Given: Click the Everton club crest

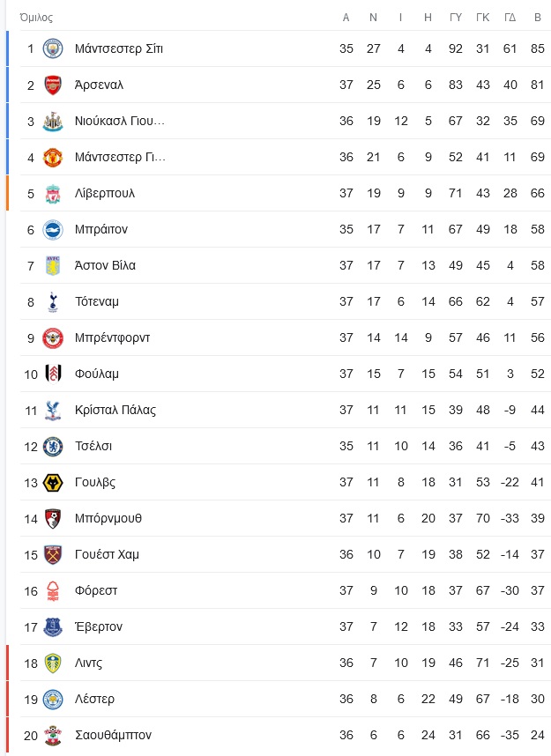Looking at the screenshot, I should (53, 626).
